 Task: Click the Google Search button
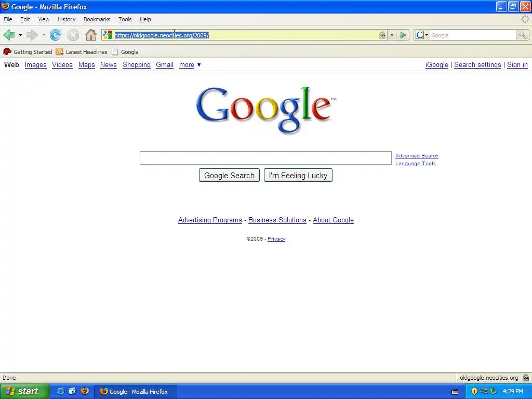pyautogui.click(x=229, y=176)
